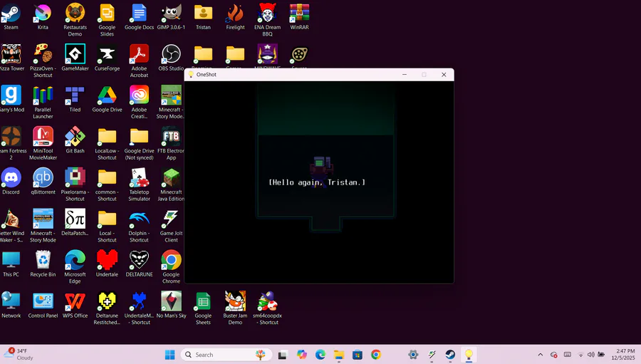Open Tabletop Simulator from the desktop
Viewport: 641px width, 364px height.
coord(139,184)
